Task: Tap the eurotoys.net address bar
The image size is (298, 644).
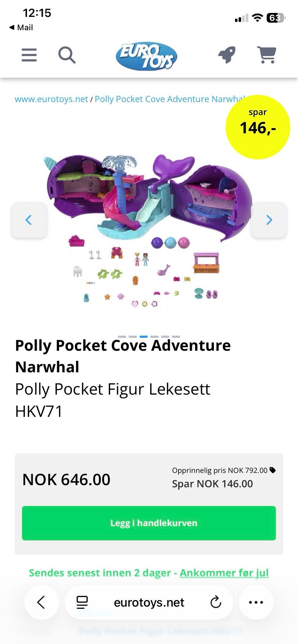Action: 149,602
